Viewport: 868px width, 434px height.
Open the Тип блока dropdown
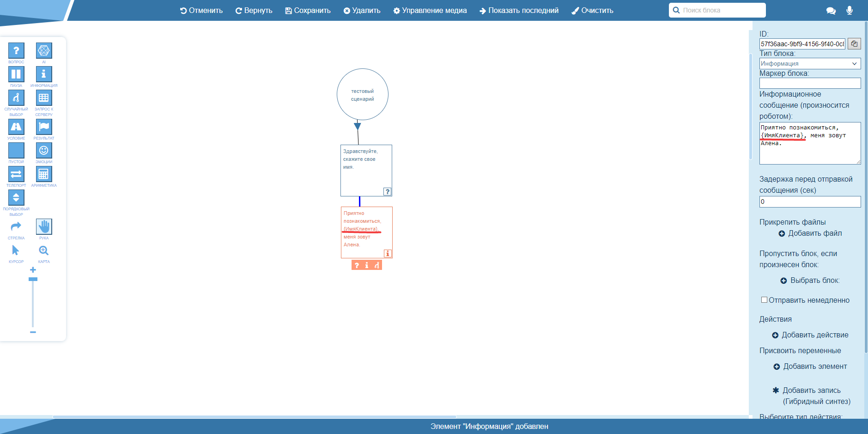pos(810,64)
